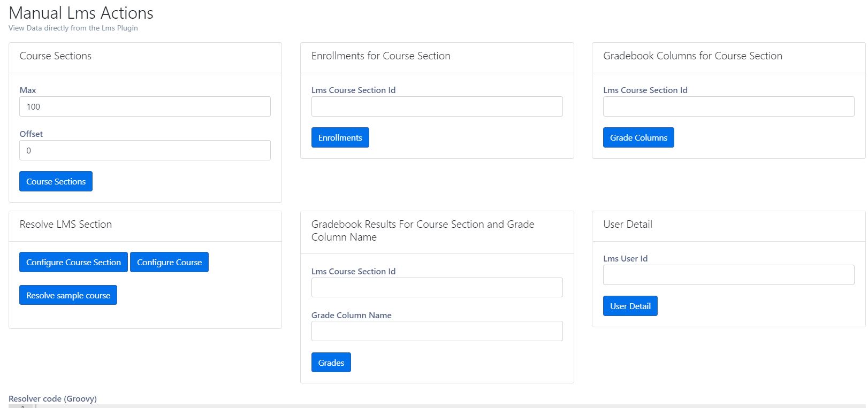868x408 pixels.
Task: Click inside the Offset input field
Action: 144,150
